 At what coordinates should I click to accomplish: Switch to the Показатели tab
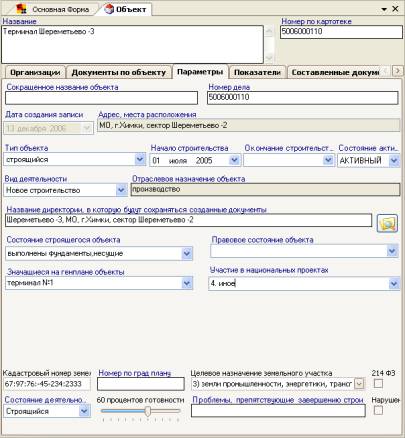257,72
